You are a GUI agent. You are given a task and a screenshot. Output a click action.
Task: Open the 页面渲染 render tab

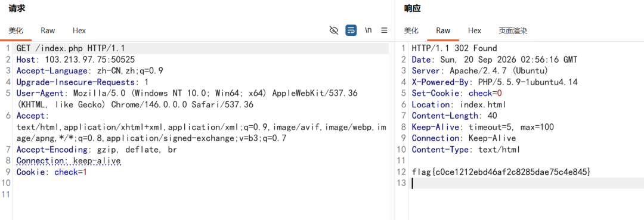(x=513, y=30)
